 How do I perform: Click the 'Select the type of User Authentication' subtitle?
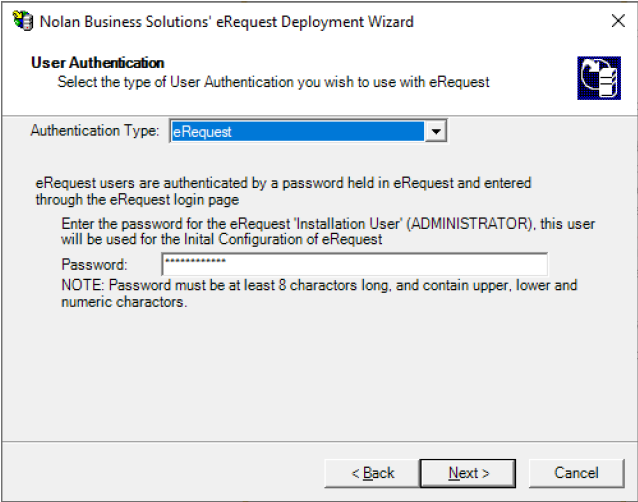tap(273, 82)
